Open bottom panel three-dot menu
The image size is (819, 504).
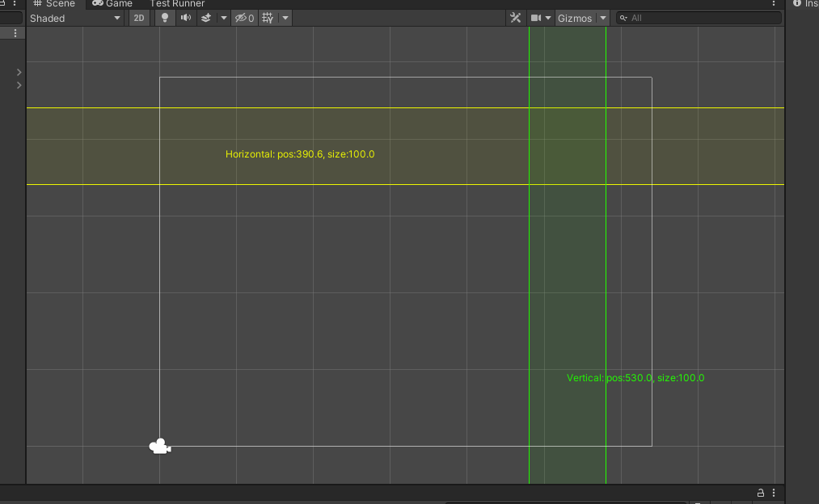pos(774,493)
